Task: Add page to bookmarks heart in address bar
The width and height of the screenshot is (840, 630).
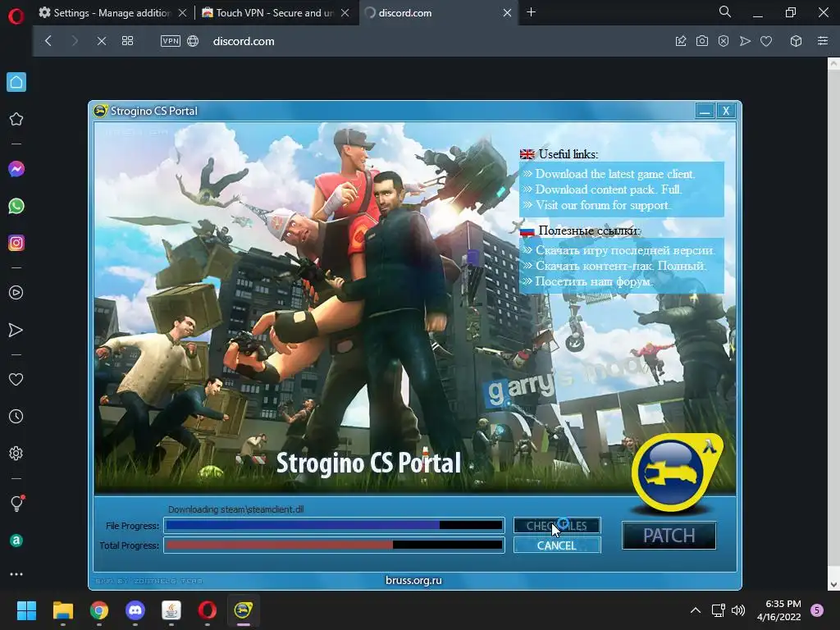Action: 766,41
